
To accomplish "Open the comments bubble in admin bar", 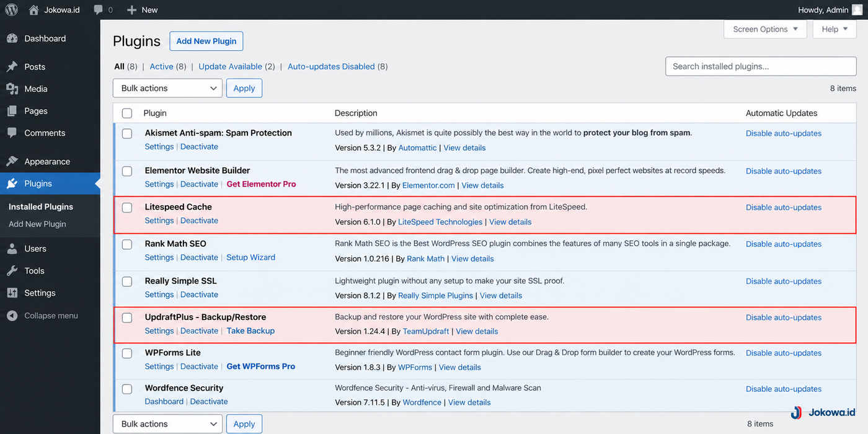I will pos(99,10).
